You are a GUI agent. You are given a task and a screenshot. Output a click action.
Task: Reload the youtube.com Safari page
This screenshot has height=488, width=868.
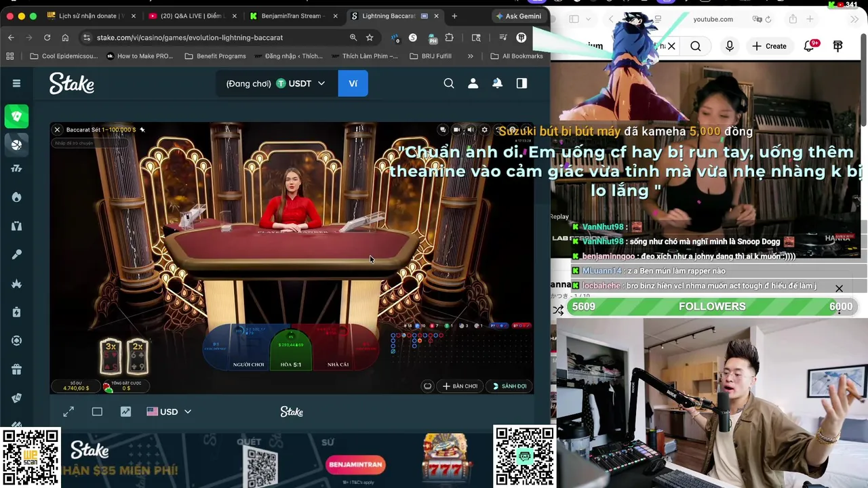tap(768, 19)
